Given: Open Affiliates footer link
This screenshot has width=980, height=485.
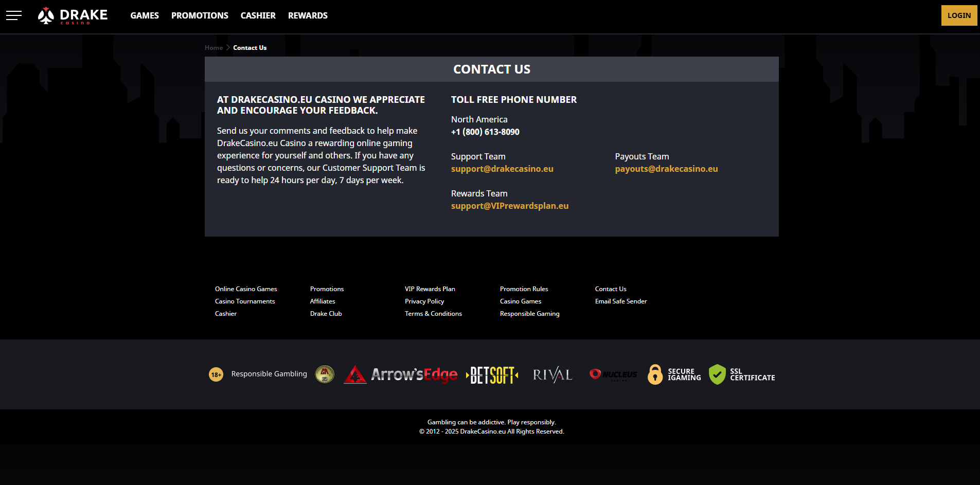Looking at the screenshot, I should pyautogui.click(x=323, y=301).
